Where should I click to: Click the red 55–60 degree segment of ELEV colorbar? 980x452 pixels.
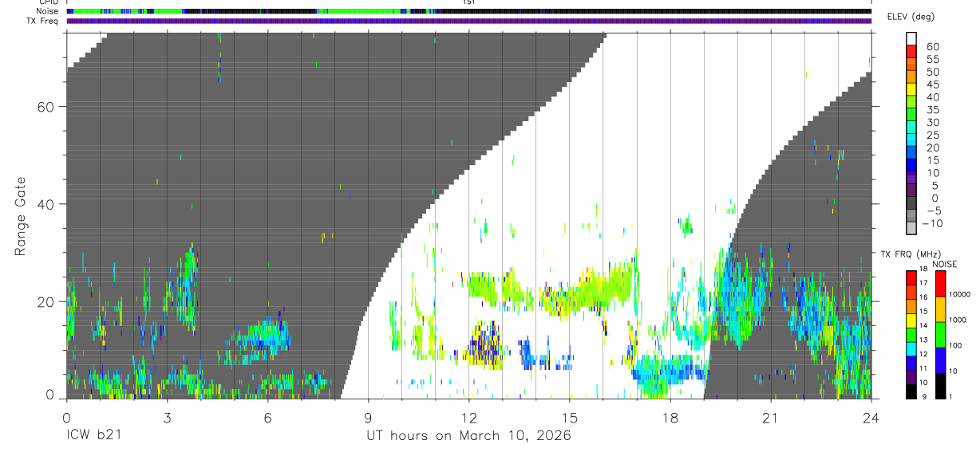pyautogui.click(x=911, y=53)
